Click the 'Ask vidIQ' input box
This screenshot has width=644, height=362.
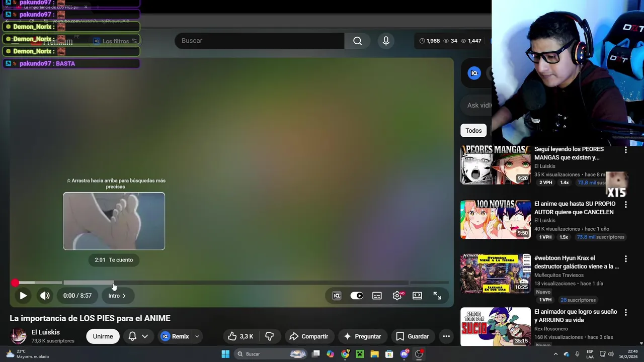[x=477, y=106]
